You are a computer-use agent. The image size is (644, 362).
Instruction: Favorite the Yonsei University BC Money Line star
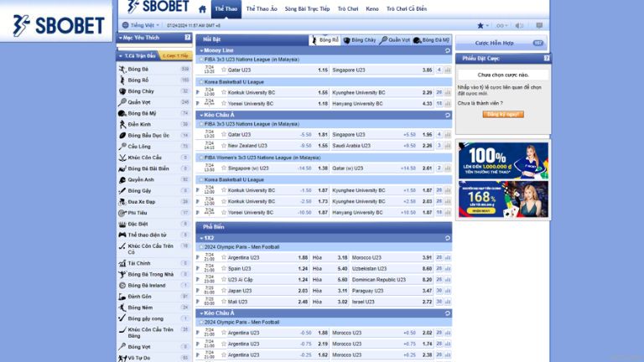point(224,103)
